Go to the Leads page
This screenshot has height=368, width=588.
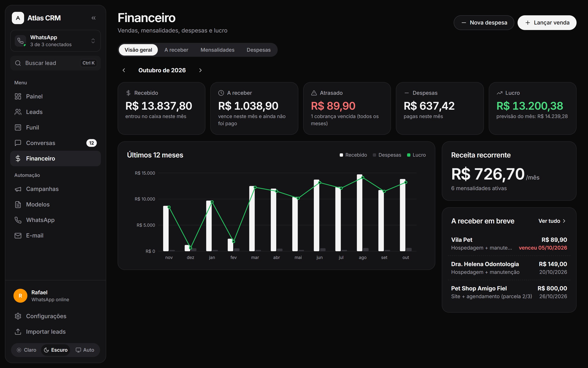(56, 112)
